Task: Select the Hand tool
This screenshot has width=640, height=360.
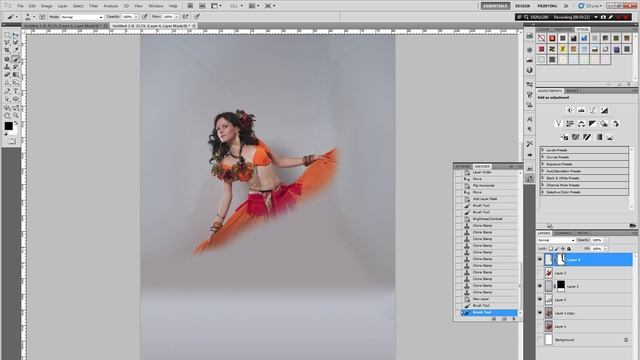Action: tap(7, 116)
